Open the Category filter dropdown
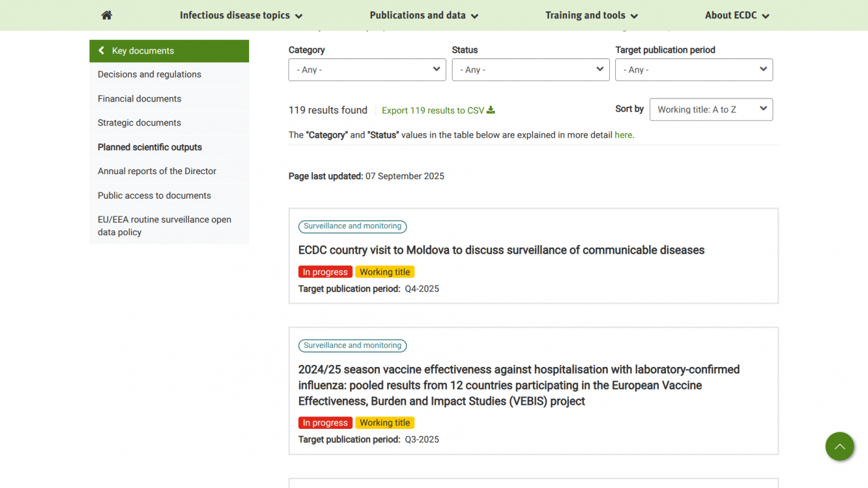The image size is (868, 488). (367, 70)
